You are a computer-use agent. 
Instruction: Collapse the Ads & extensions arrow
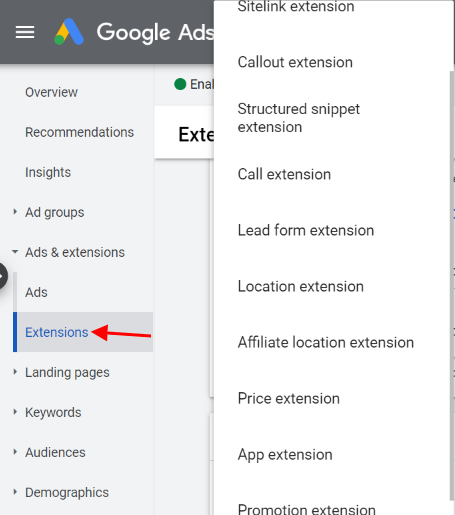[x=15, y=252]
